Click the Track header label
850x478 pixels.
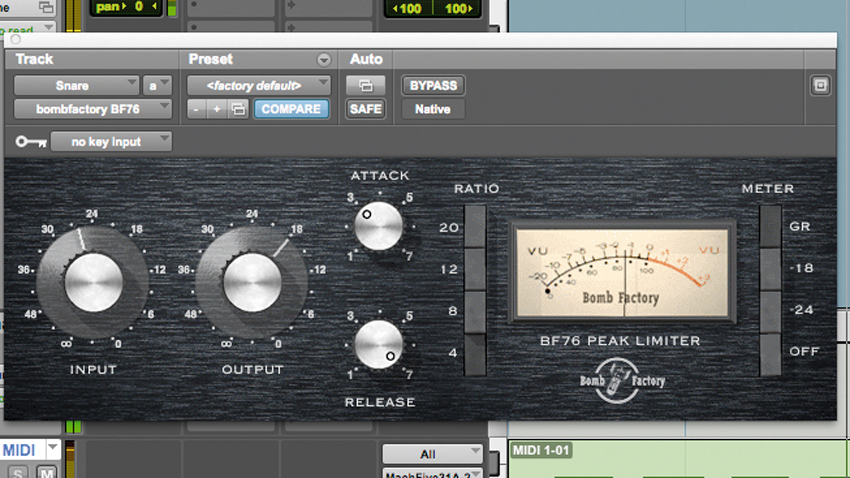click(x=34, y=59)
